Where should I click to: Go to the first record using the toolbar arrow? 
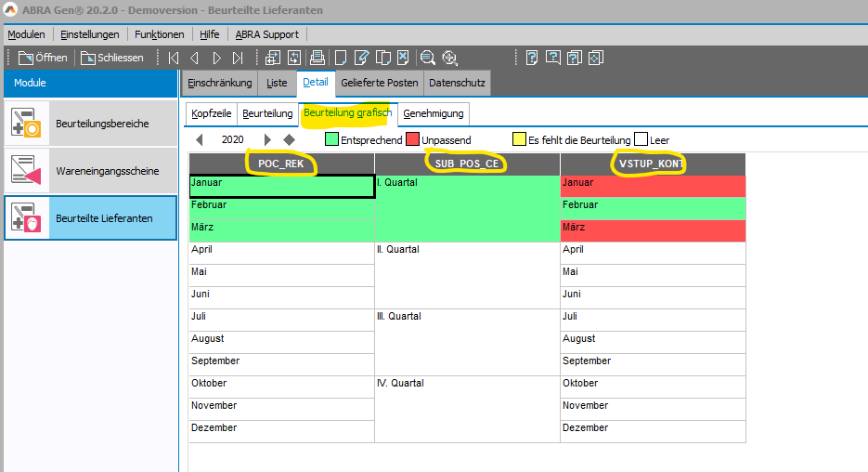point(174,58)
